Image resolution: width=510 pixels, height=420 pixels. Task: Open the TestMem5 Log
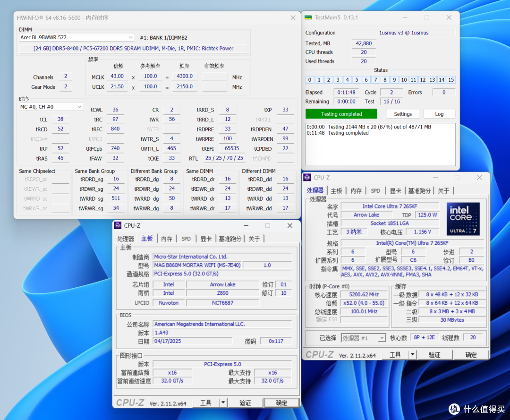[x=439, y=114]
